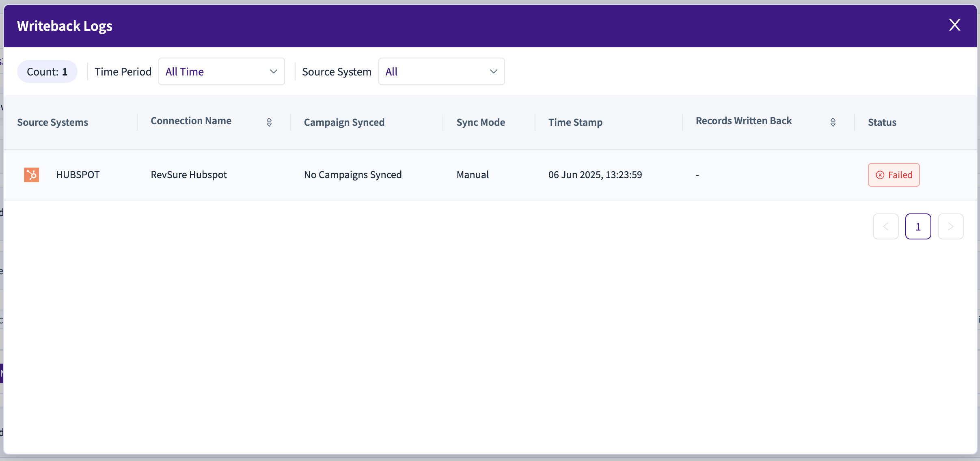
Task: Click the Source Systems column header
Action: pos(52,122)
